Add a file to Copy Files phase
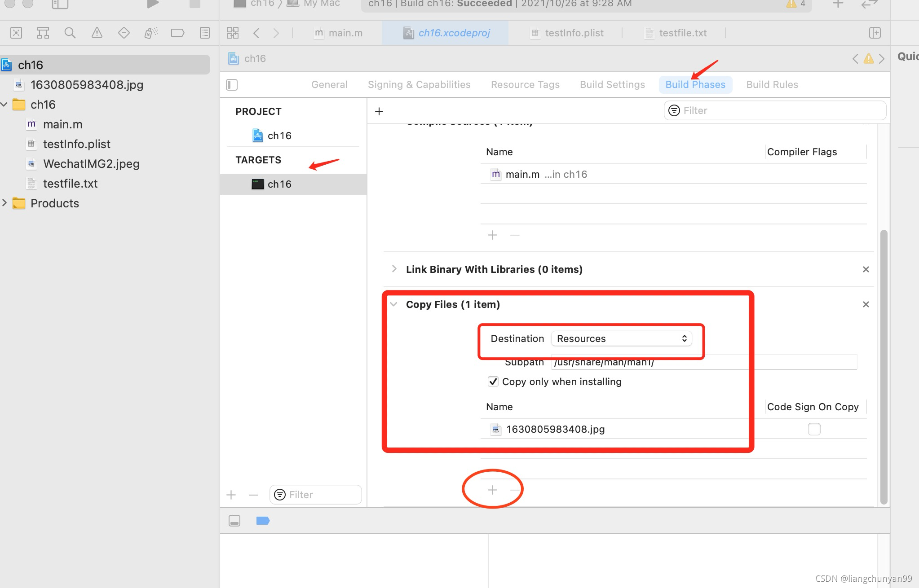 pos(492,490)
